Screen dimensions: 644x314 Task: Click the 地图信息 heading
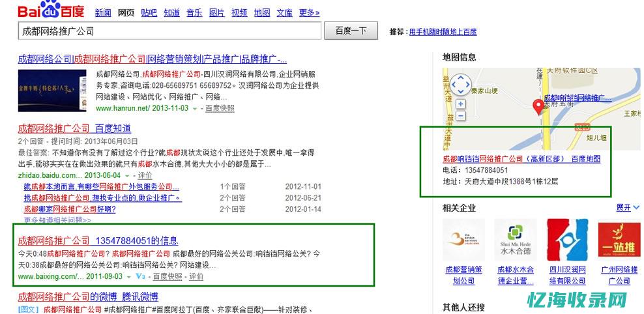[459, 57]
